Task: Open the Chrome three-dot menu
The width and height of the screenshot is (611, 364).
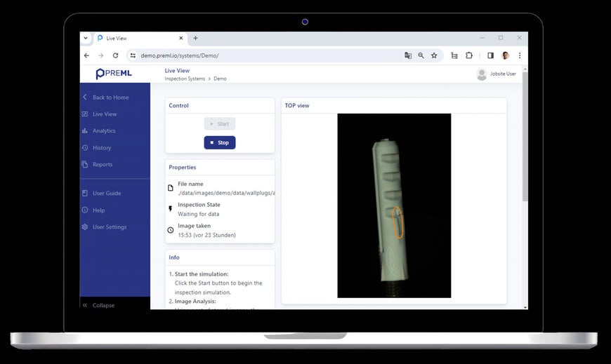Action: click(x=520, y=55)
